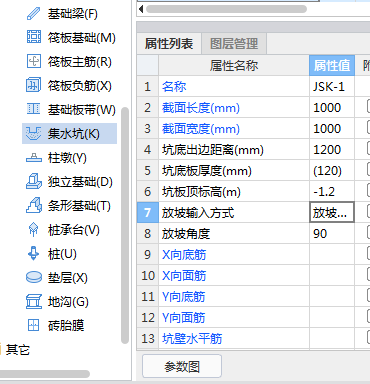Click the 属性值 column header
Viewport: 370px width, 384px height.
(x=332, y=65)
